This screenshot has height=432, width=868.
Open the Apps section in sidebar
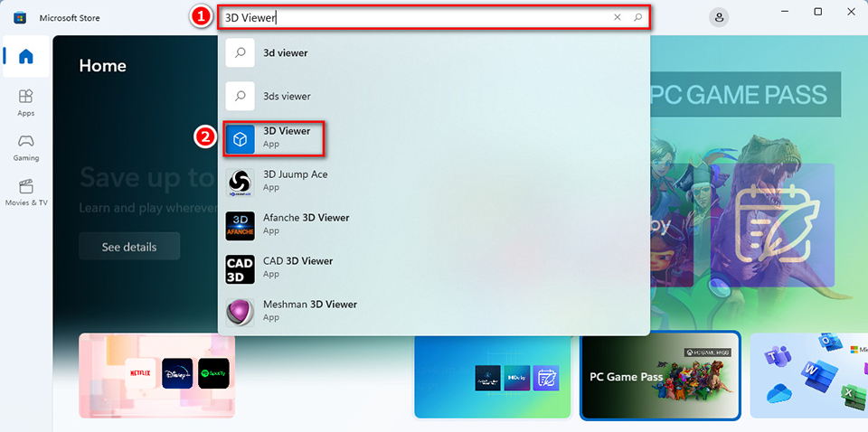pos(26,103)
